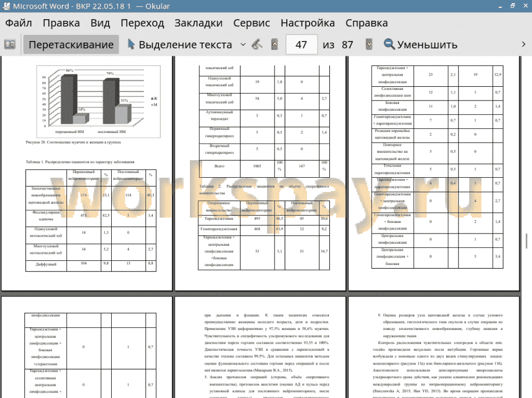The width and height of the screenshot is (532, 398).
Task: Open the Сервис menu
Action: coord(252,23)
